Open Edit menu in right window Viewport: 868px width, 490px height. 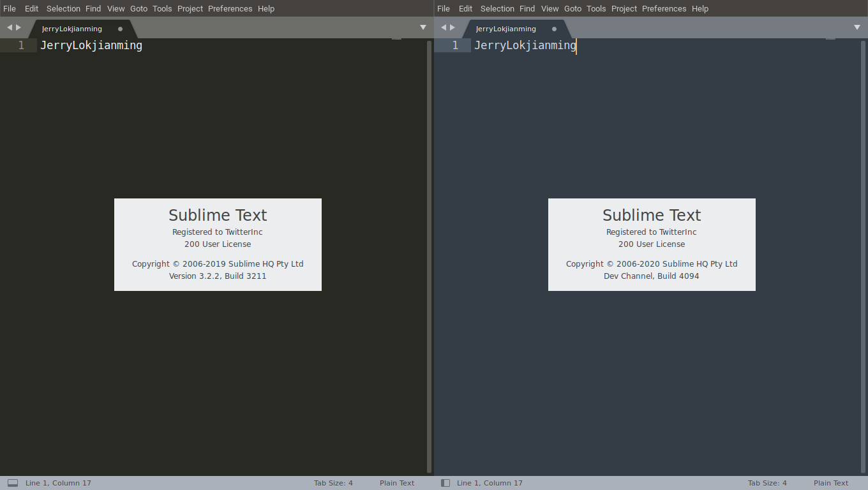(x=466, y=8)
